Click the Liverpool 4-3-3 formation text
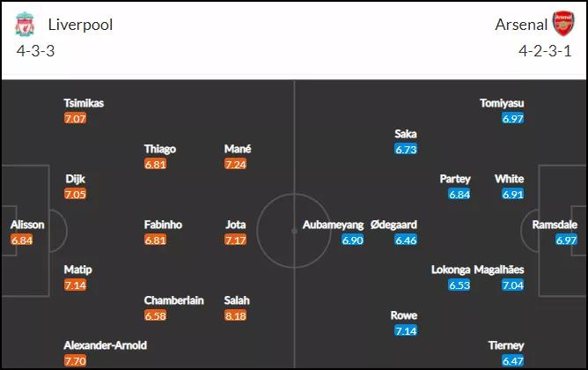Image resolution: width=588 pixels, height=370 pixels. click(35, 51)
